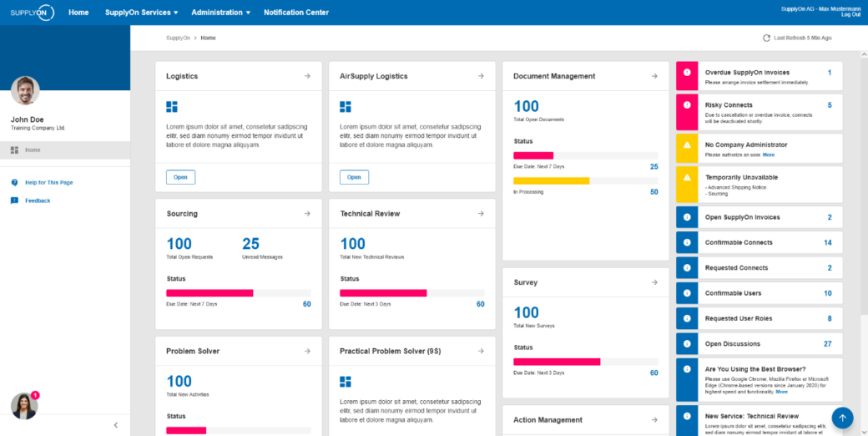Open the Survey card arrow
868x436 pixels.
[654, 282]
